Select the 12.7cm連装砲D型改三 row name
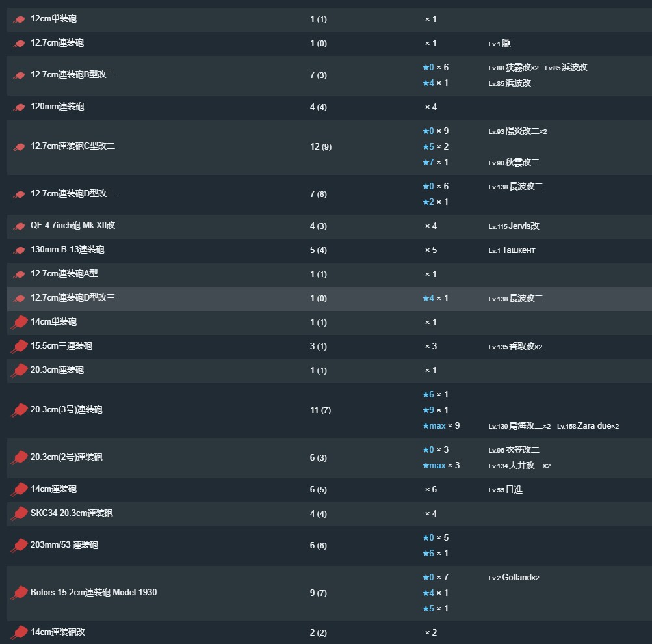 (x=73, y=298)
